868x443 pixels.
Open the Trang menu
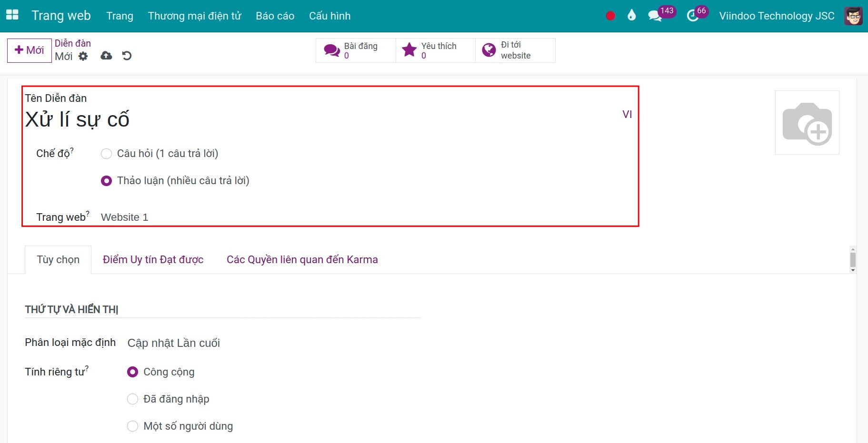(120, 16)
